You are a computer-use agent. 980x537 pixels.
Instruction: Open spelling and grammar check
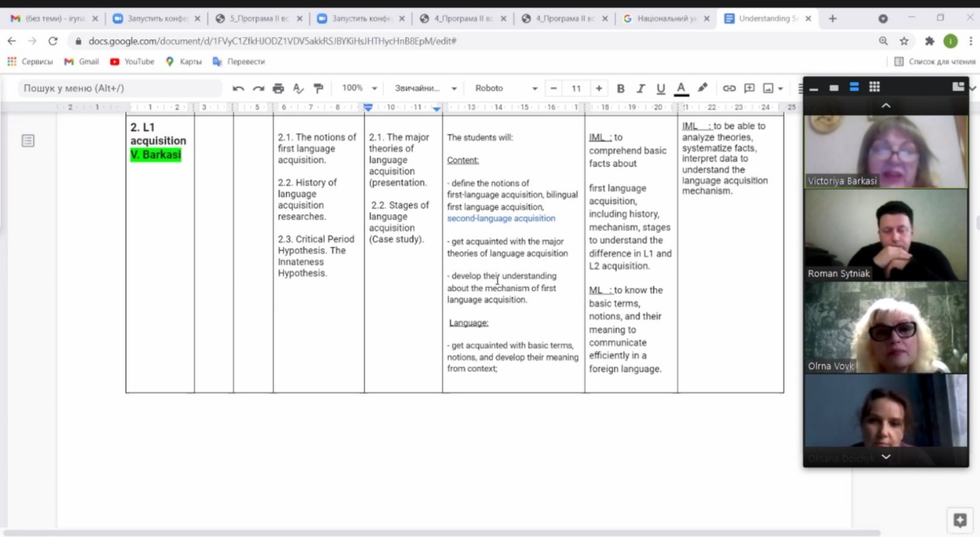click(x=298, y=89)
